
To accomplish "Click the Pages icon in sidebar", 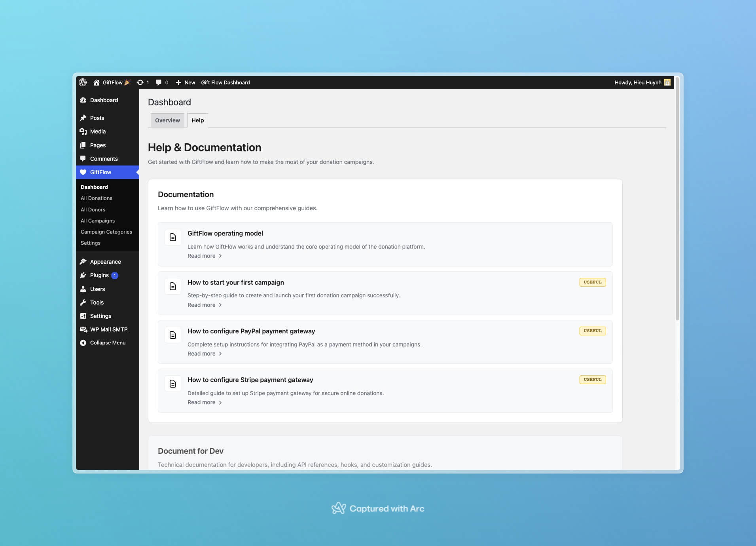I will (x=83, y=145).
